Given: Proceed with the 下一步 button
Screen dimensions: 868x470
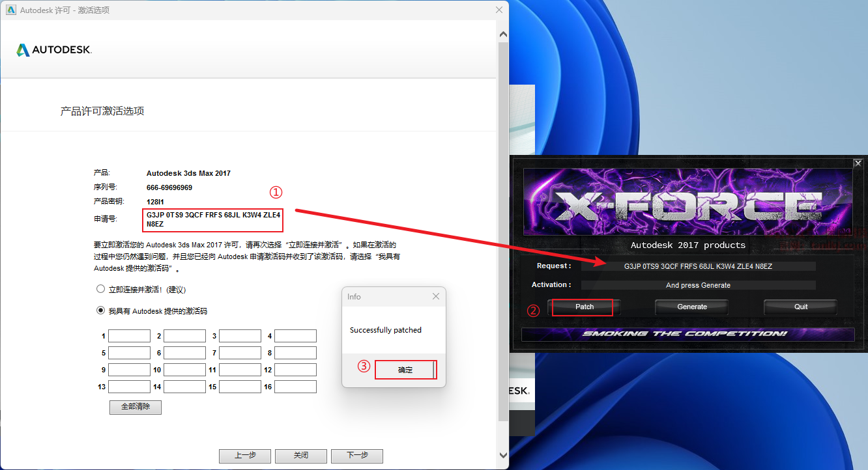Looking at the screenshot, I should click(x=356, y=456).
